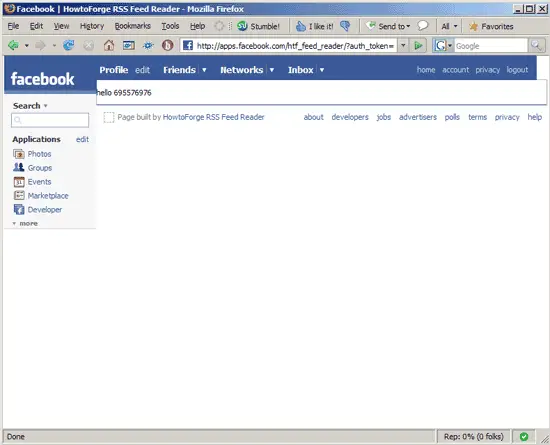550x445 pixels.
Task: Click the home link in header
Action: 426,70
